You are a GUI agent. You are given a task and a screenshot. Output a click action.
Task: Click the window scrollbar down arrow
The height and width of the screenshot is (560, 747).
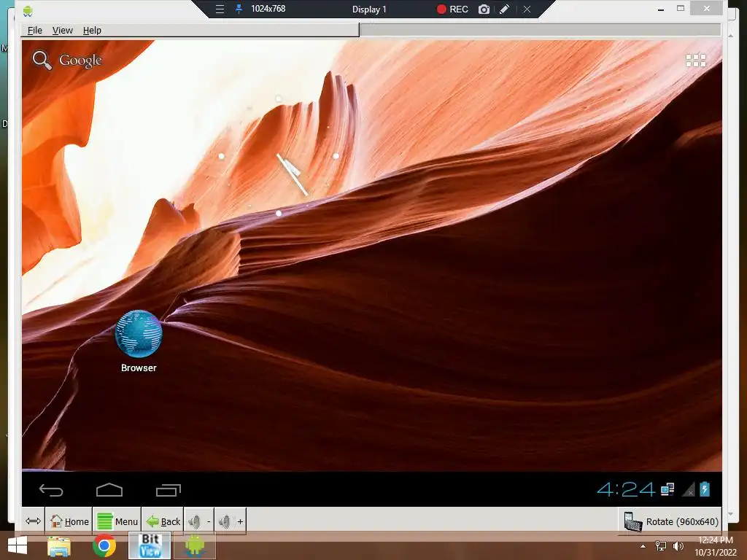pyautogui.click(x=731, y=514)
